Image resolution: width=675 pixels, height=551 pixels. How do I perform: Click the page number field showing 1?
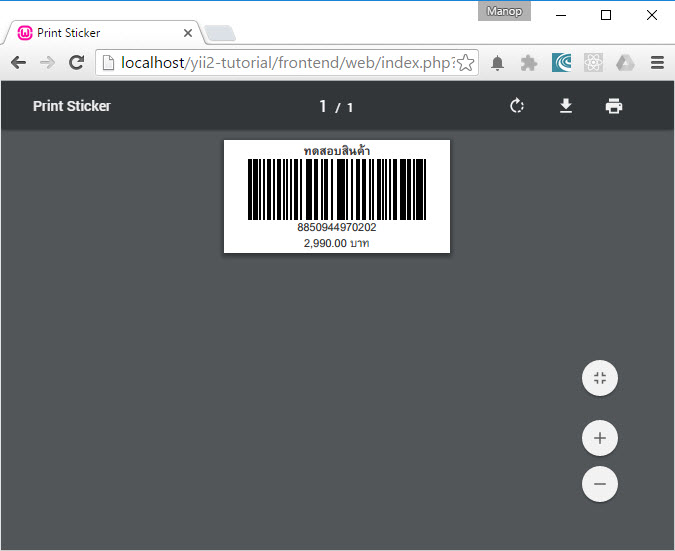[323, 106]
